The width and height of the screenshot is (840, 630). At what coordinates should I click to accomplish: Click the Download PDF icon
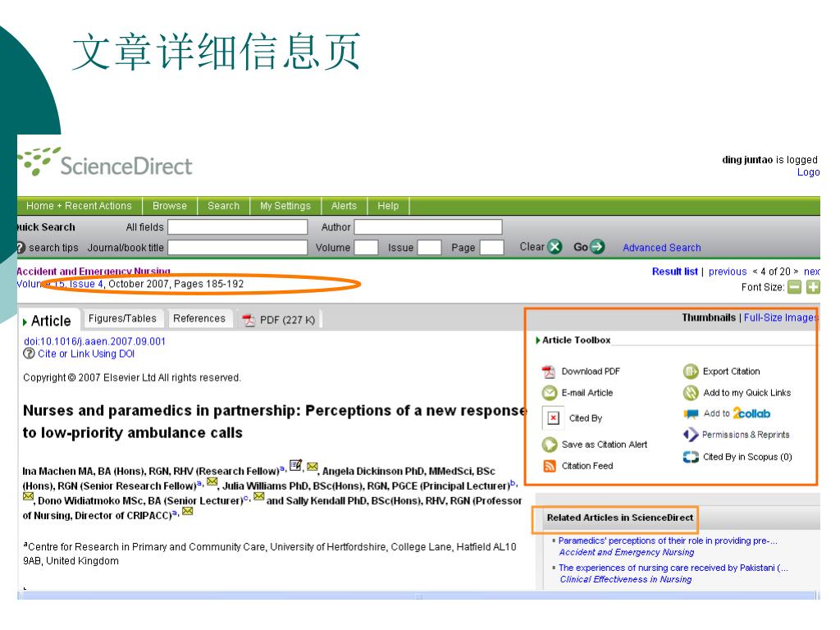(x=549, y=372)
